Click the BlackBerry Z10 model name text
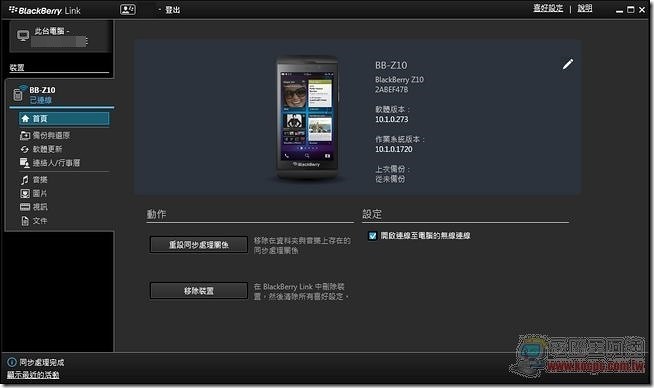The width and height of the screenshot is (654, 388). tap(399, 80)
